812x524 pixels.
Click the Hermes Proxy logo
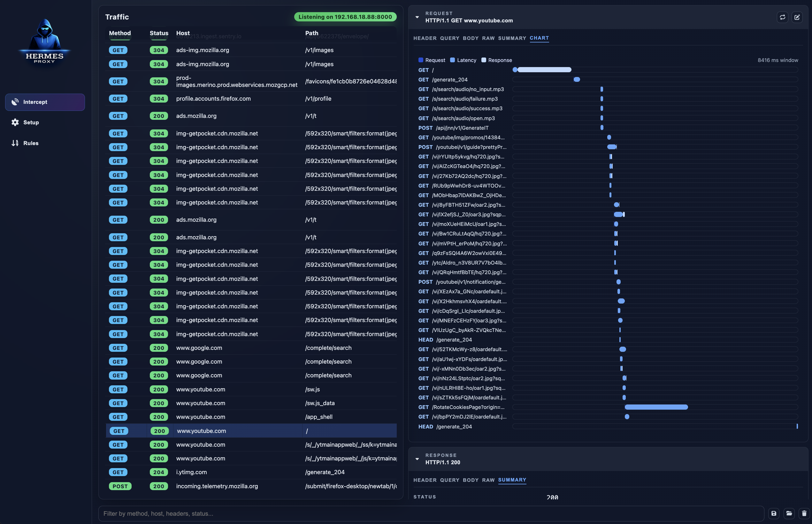[x=45, y=42]
